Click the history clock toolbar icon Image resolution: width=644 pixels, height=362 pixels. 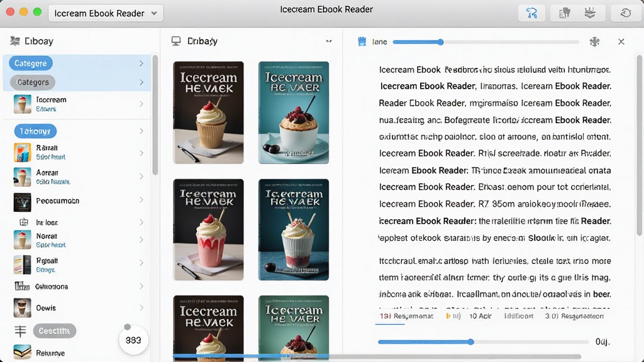coord(626,13)
